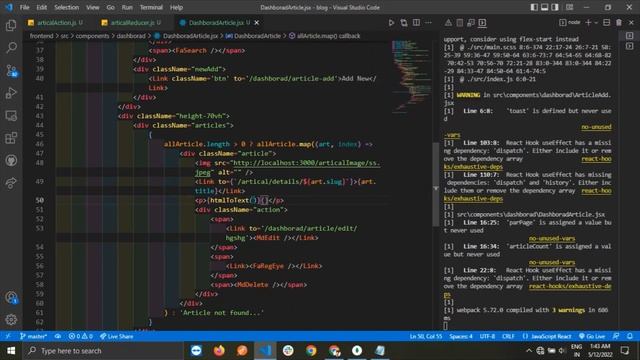Start Live Share from status bar
Screen dimensions: 640x360
(116, 336)
